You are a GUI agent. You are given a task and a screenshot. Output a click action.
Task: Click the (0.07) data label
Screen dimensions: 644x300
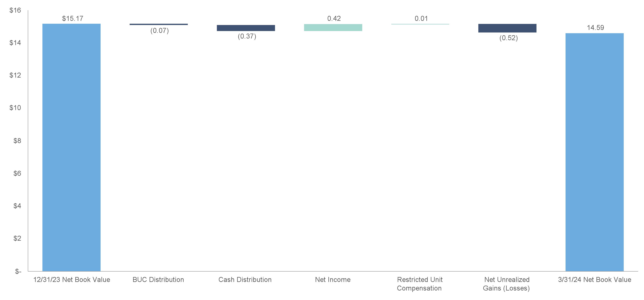159,30
